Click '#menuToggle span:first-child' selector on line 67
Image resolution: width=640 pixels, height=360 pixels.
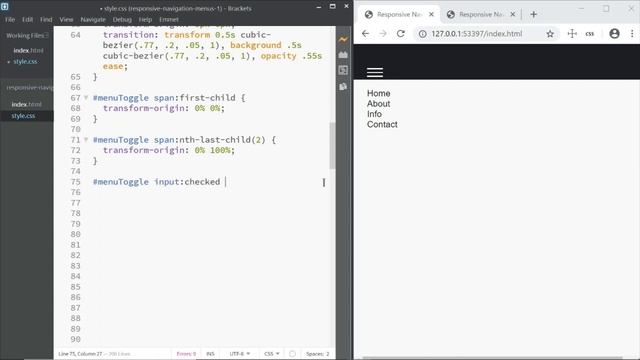(x=164, y=98)
